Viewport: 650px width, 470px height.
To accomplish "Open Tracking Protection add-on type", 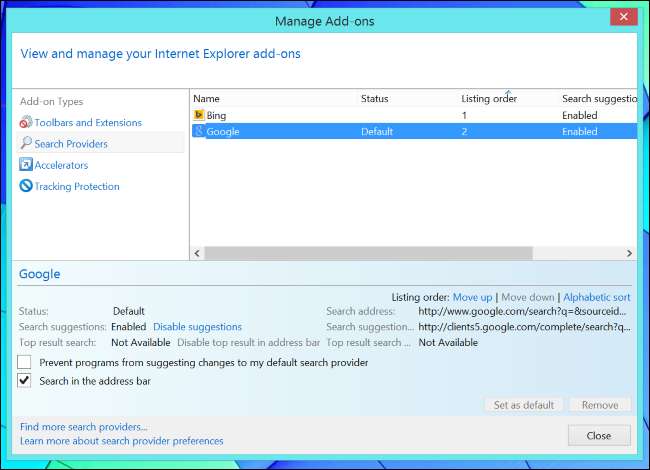I will (x=77, y=186).
